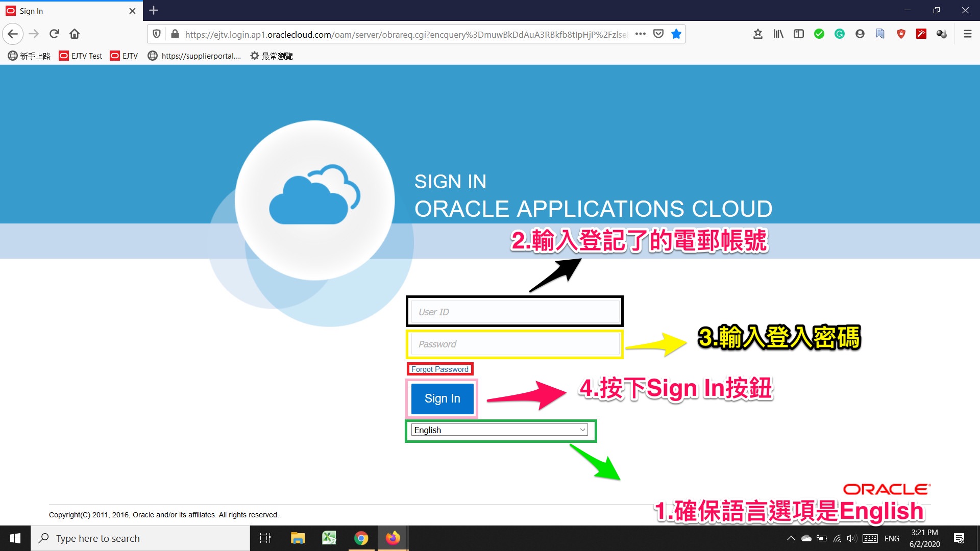Open page actions three-dot menu
980x551 pixels.
coord(641,34)
